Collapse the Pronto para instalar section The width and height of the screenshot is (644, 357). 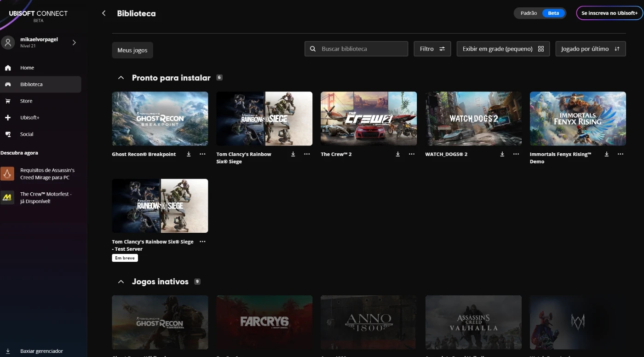pyautogui.click(x=121, y=78)
